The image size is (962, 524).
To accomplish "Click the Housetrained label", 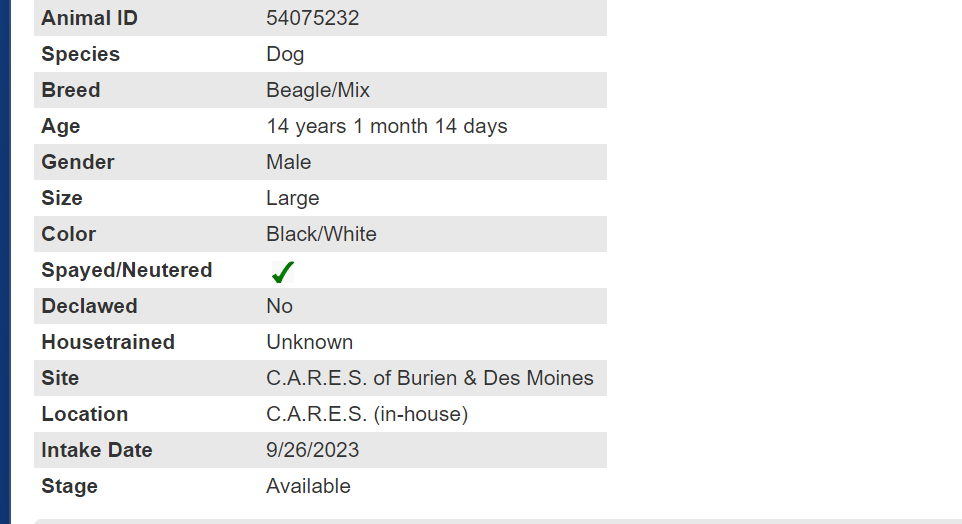I will (107, 342).
